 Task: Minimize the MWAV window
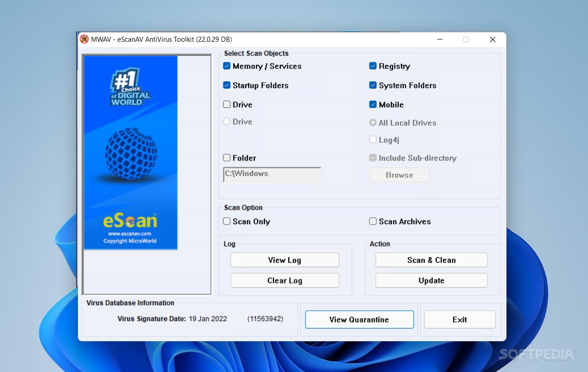[440, 39]
